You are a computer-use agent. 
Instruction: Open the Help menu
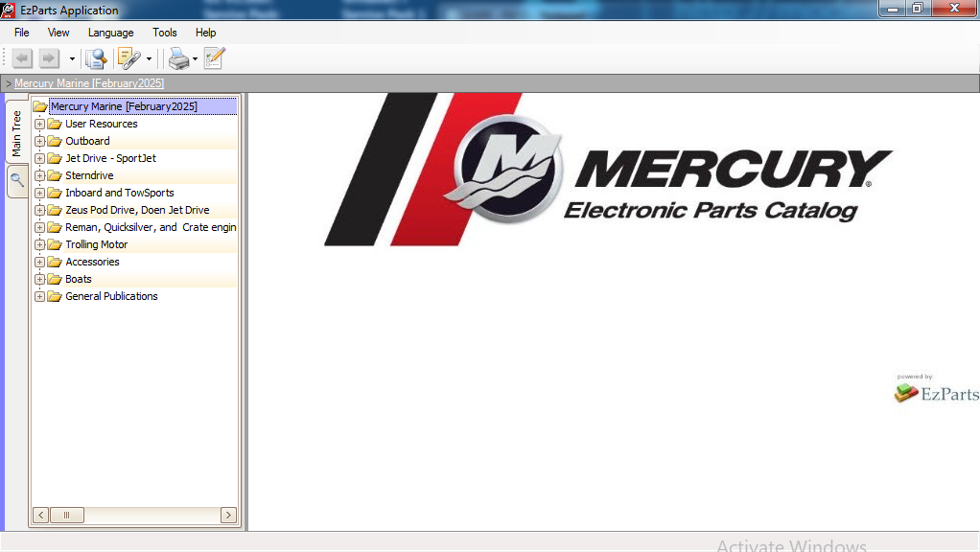[205, 33]
